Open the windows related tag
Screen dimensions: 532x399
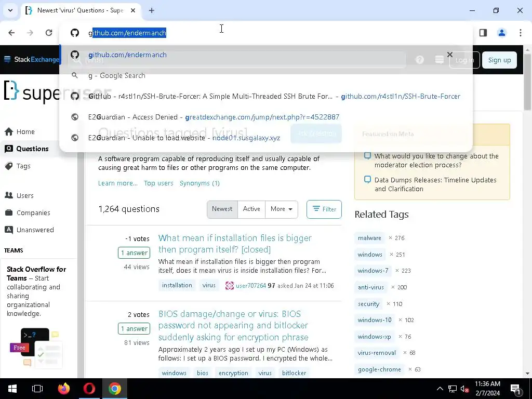click(x=370, y=255)
